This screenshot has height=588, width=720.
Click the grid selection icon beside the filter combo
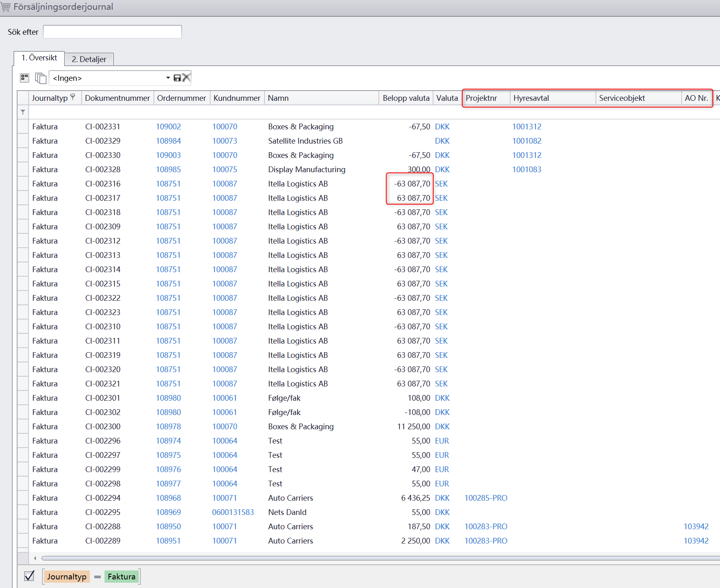pyautogui.click(x=24, y=78)
